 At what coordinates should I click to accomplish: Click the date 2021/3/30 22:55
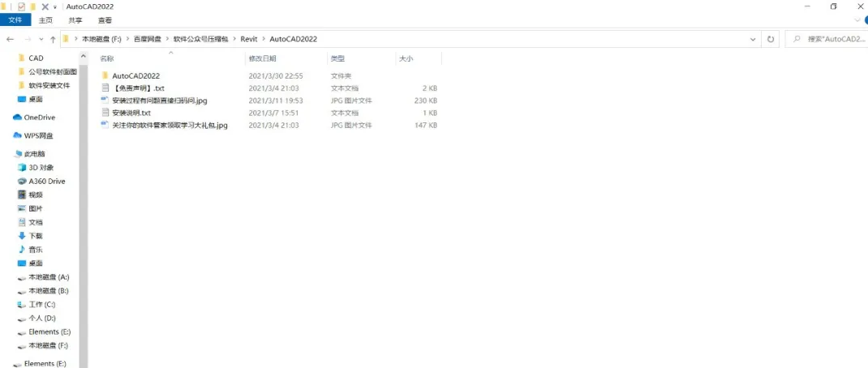point(276,76)
